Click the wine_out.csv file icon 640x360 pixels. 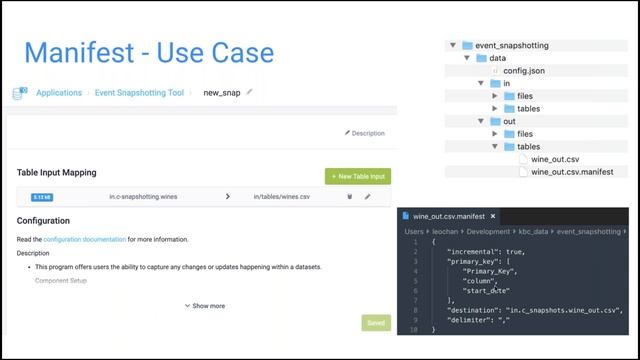click(523, 159)
